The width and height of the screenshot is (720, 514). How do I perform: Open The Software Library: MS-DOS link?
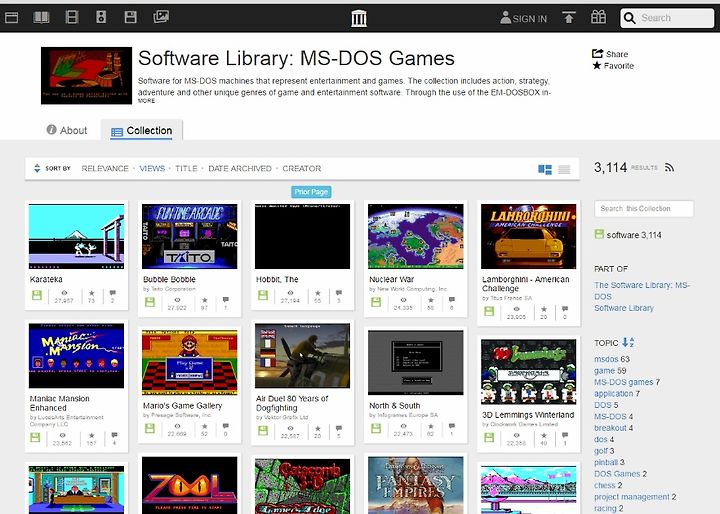(x=642, y=291)
